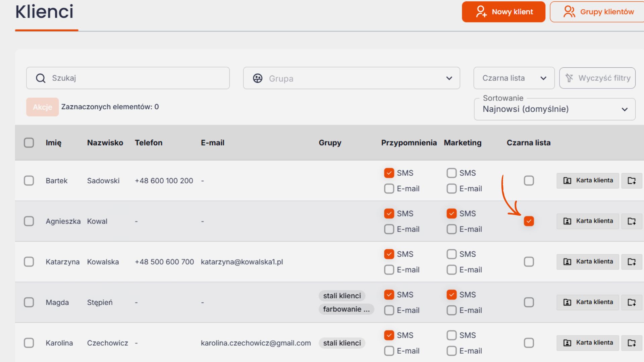Click the export icon in Bartek Sadowski's row

click(632, 181)
